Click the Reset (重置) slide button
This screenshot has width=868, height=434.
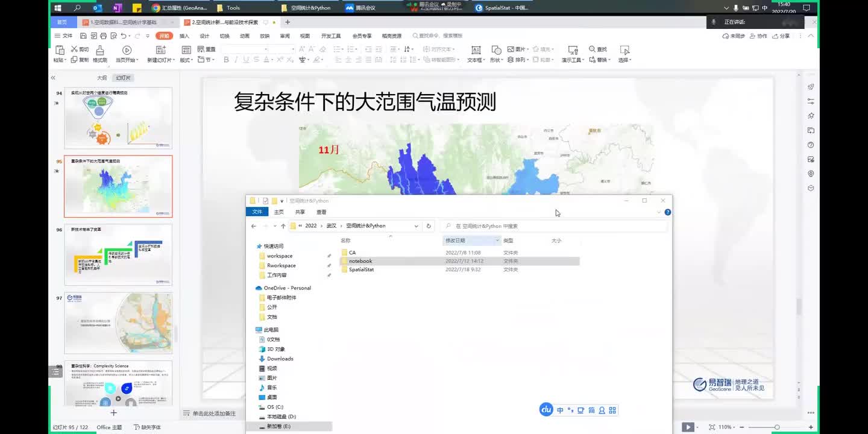(x=207, y=49)
